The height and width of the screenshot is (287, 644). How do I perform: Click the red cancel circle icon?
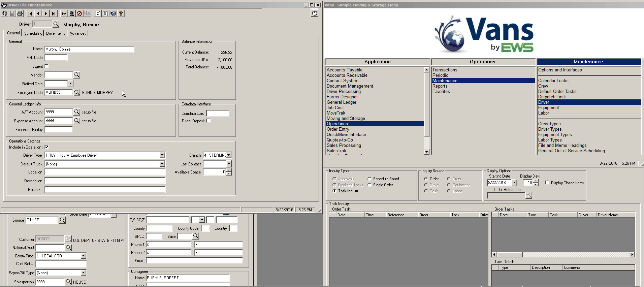point(79,13)
